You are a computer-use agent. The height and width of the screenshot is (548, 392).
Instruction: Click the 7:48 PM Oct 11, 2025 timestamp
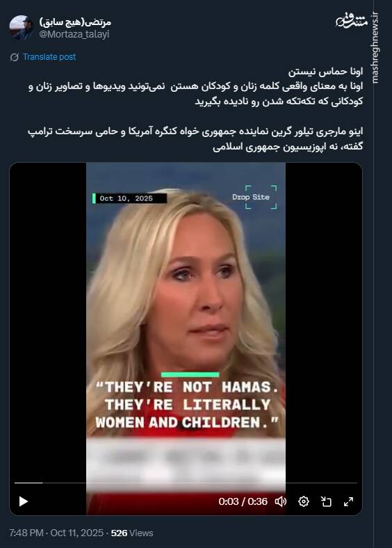point(56,533)
